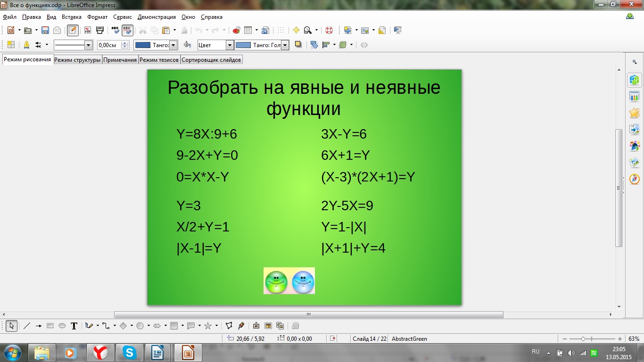644x362 pixels.
Task: Pick the Ellipse drawing tool
Action: (x=62, y=326)
